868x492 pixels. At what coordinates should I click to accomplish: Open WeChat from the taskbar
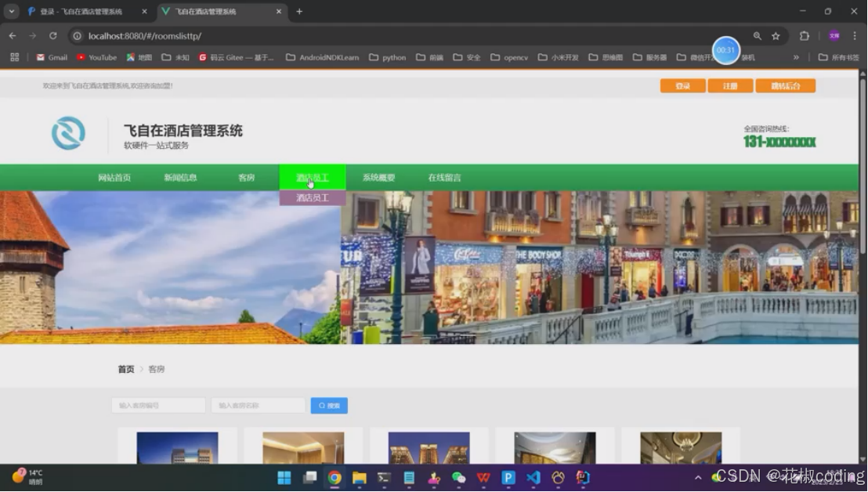(458, 477)
